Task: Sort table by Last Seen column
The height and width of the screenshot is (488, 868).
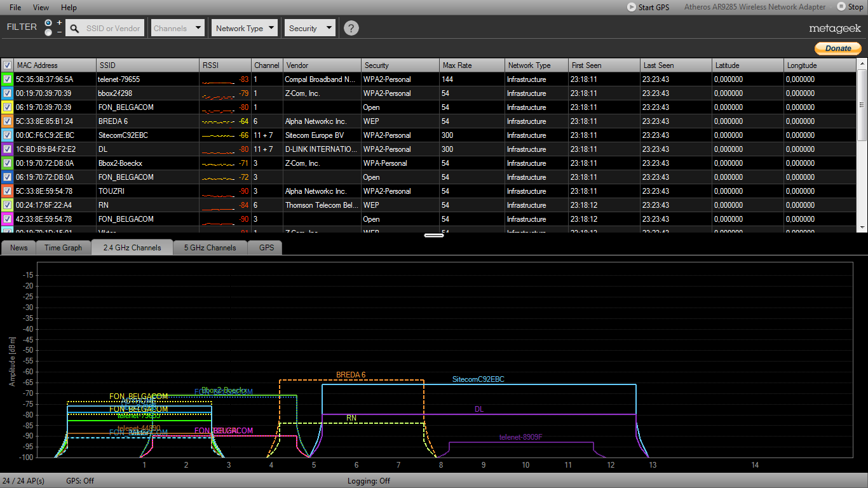Action: pyautogui.click(x=676, y=65)
